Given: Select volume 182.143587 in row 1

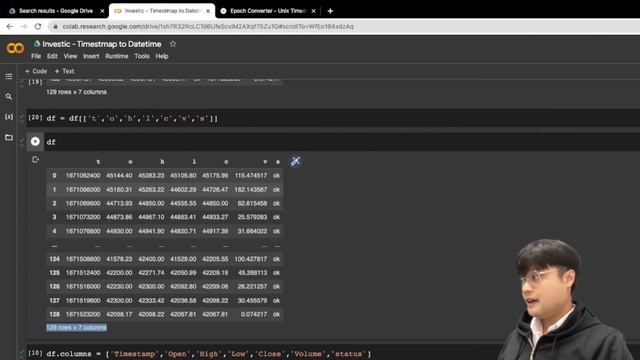Looking at the screenshot, I should coord(251,190).
